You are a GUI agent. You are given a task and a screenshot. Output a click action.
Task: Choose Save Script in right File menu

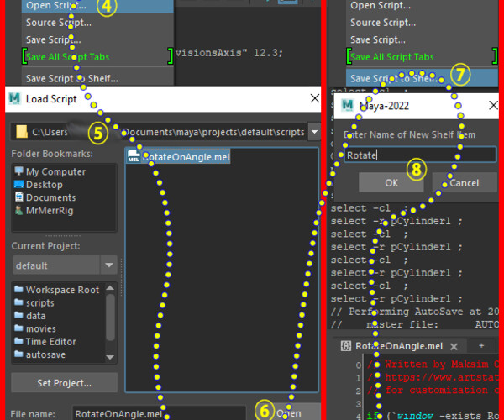coord(422,39)
